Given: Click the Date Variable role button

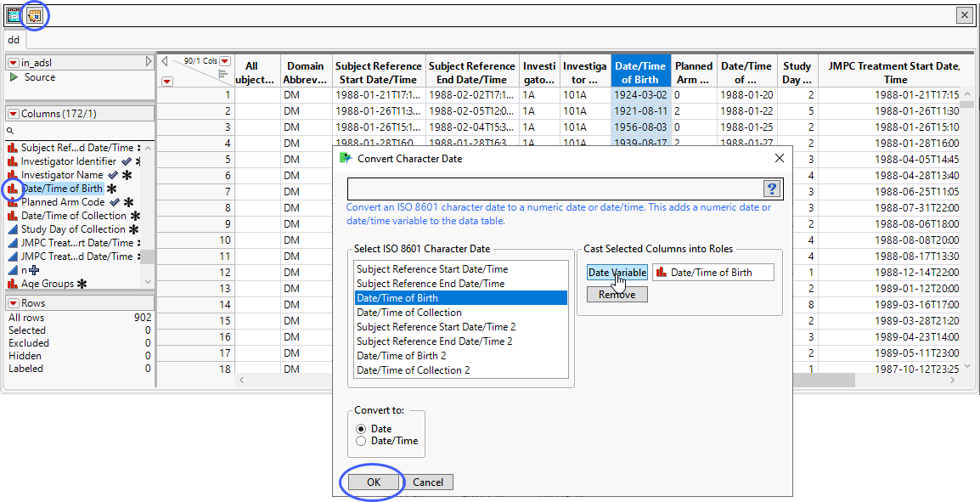Looking at the screenshot, I should [x=617, y=273].
